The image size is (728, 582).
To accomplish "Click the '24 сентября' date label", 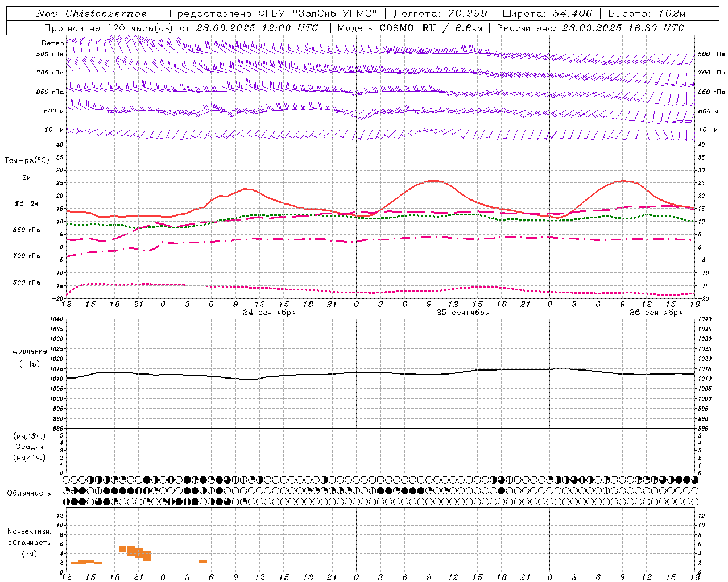I will 270,313.
